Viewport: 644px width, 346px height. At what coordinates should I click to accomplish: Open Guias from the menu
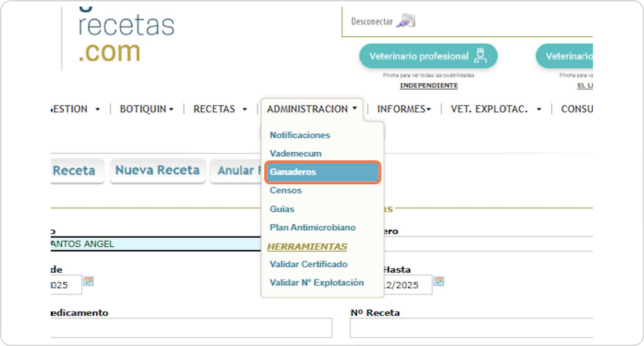pos(282,209)
